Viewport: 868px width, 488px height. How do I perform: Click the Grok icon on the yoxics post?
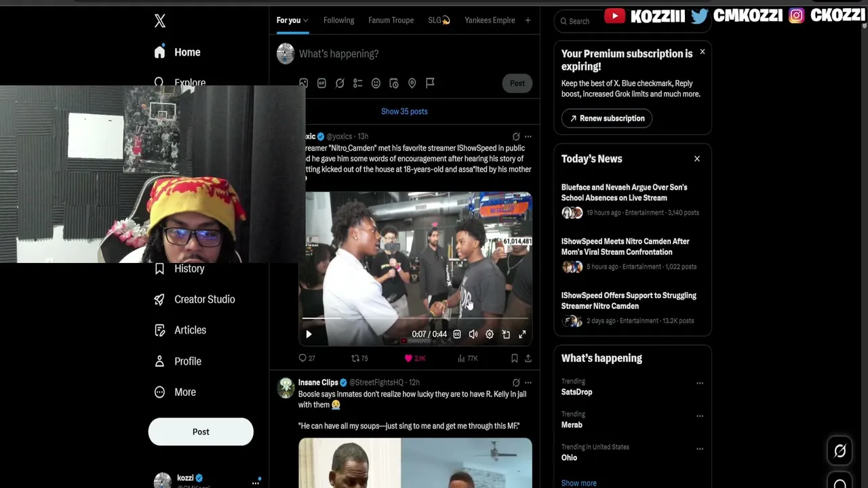[x=516, y=136]
